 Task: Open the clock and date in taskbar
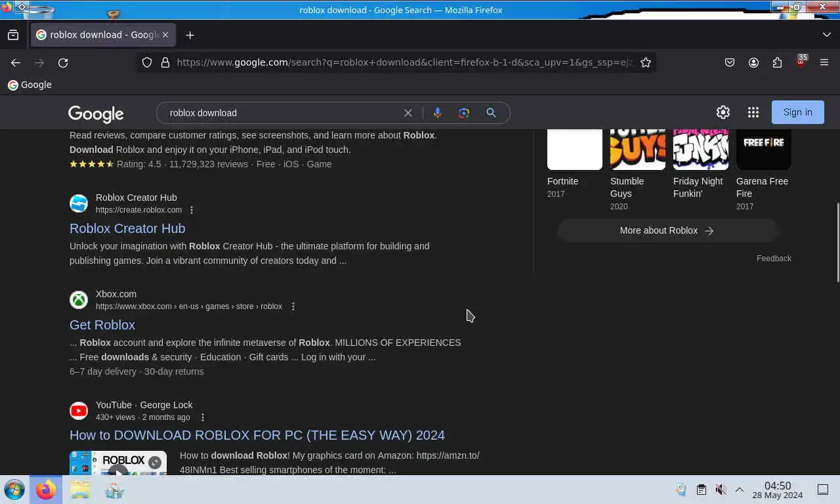778,490
